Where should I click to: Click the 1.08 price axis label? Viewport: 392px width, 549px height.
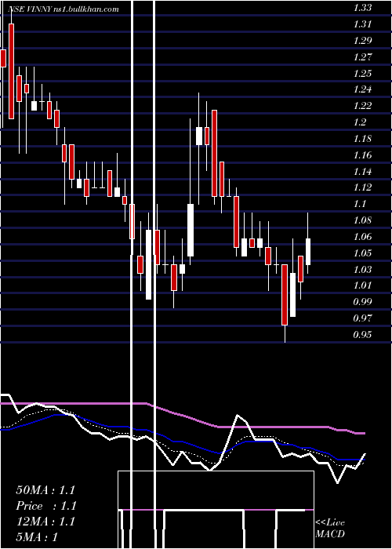click(362, 220)
